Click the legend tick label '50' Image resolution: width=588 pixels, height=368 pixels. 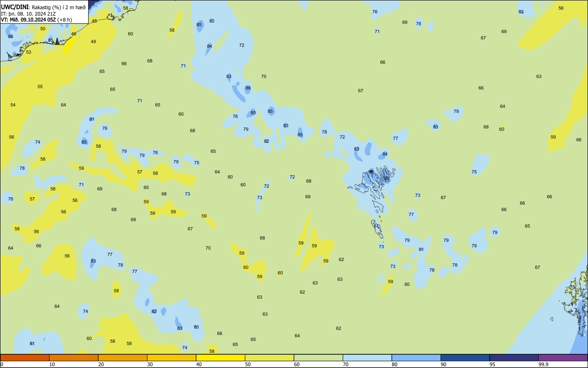pos(248,364)
